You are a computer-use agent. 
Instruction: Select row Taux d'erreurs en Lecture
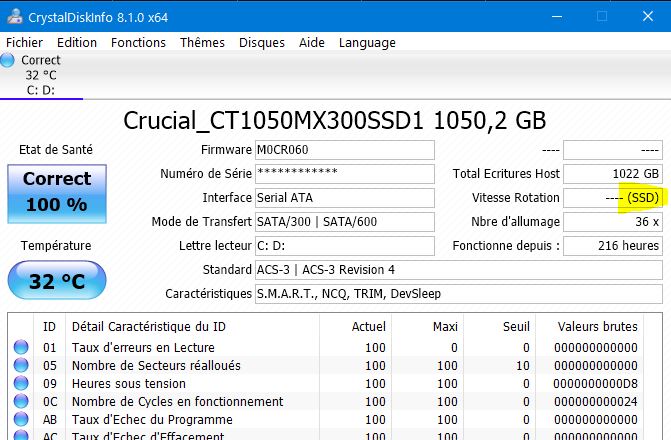point(326,347)
